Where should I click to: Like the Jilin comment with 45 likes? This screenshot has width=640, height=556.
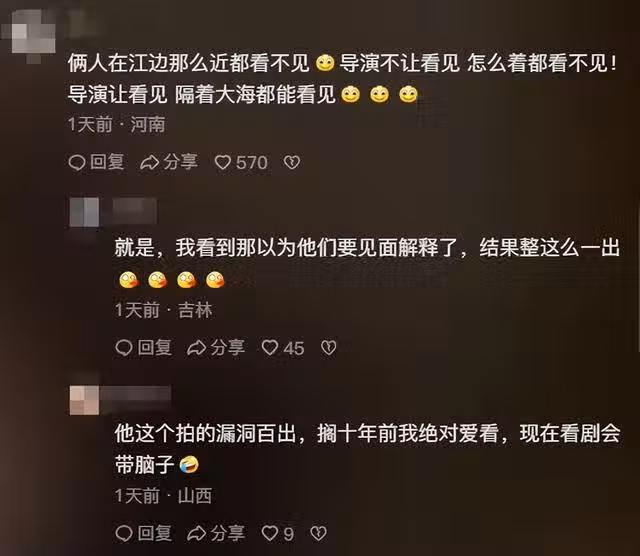pyautogui.click(x=270, y=348)
